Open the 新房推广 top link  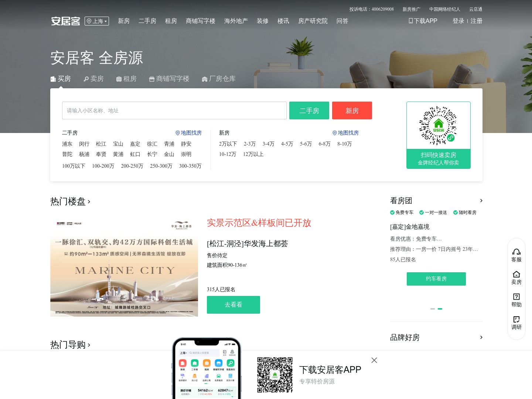click(x=412, y=9)
